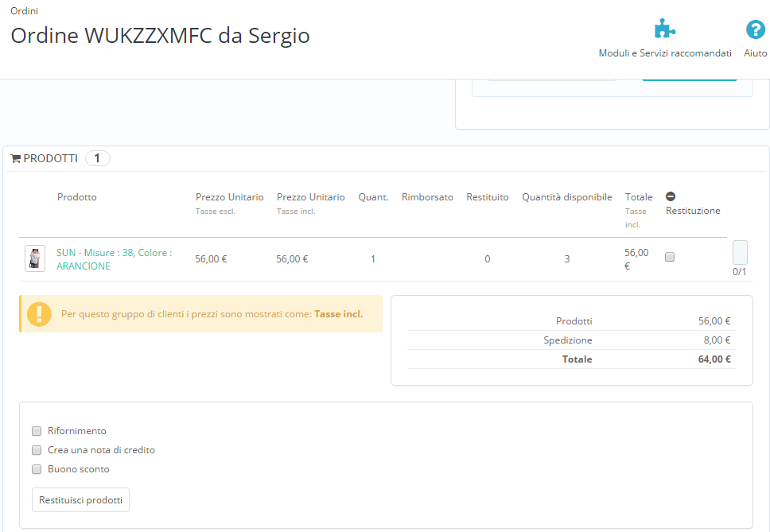This screenshot has height=532, width=770.
Task: Click the Prodotto column header
Action: click(x=76, y=196)
